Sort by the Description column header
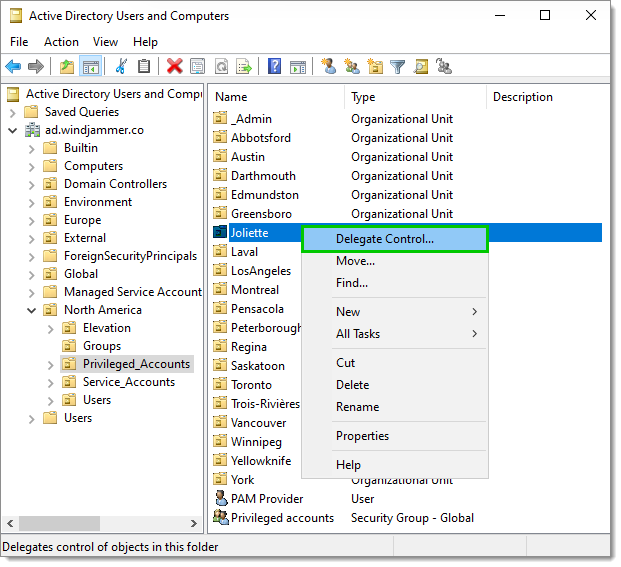The height and width of the screenshot is (567, 621). pos(548,97)
